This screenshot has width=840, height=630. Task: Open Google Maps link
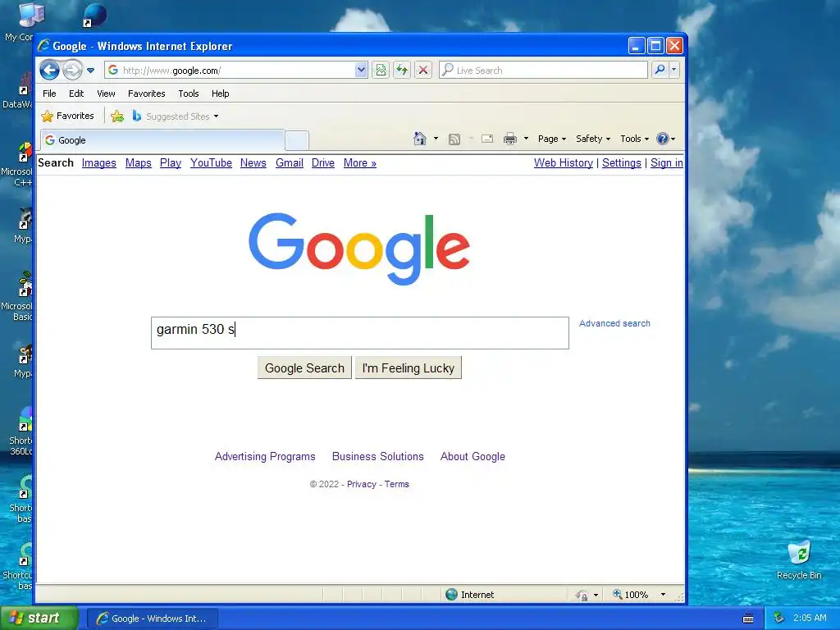138,163
